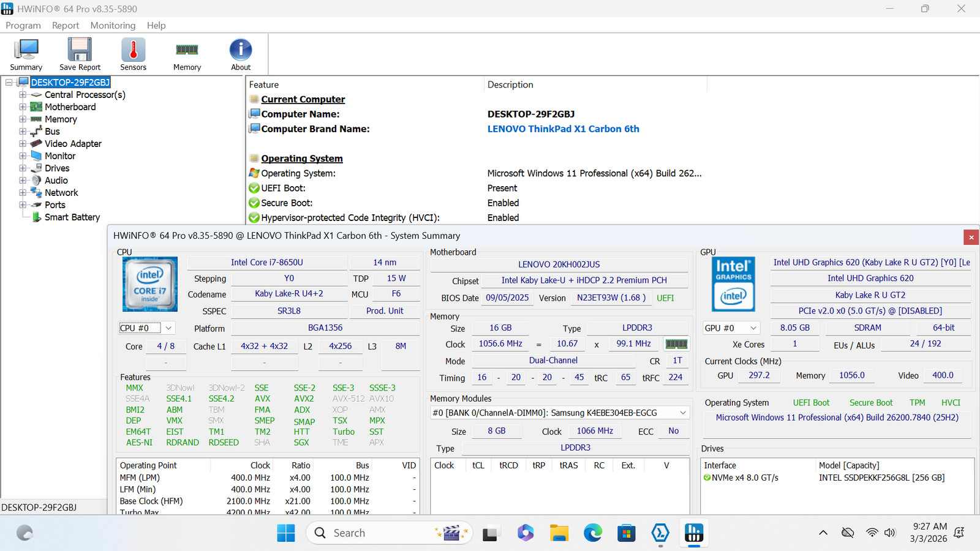Screen dimensions: 980x551
Task: Open the Program menu
Action: pos(23,25)
